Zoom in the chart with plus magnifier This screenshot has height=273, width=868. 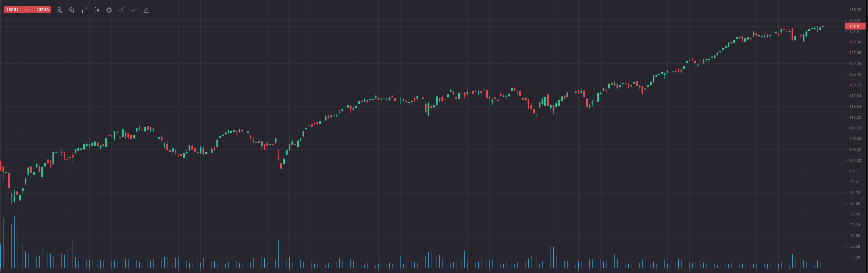click(72, 10)
